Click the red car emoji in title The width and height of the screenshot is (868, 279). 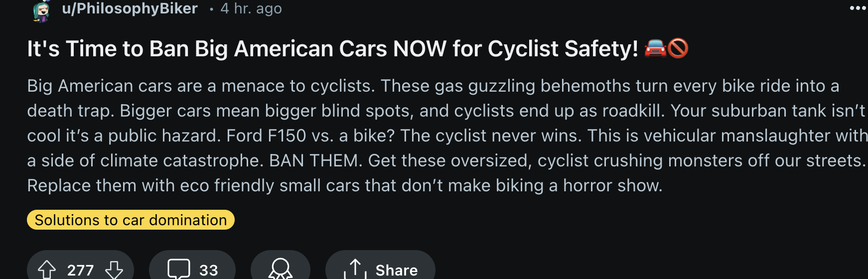click(x=655, y=48)
